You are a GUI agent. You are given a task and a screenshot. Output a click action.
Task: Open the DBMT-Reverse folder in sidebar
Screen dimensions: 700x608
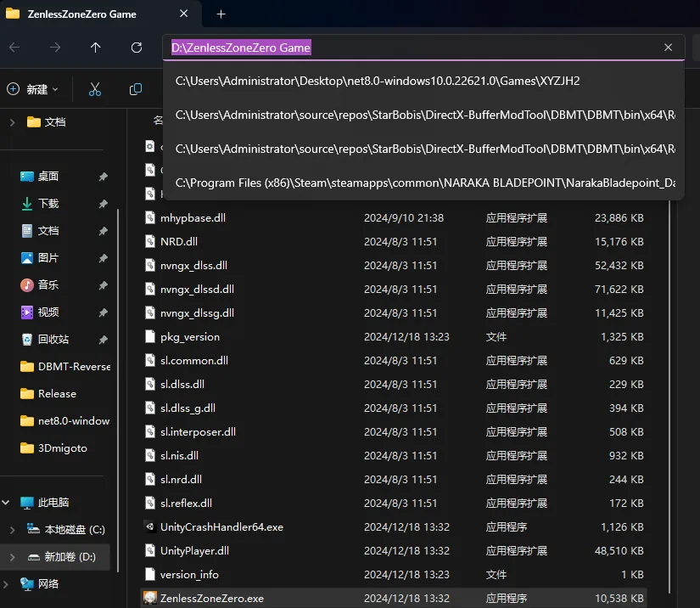click(x=65, y=367)
